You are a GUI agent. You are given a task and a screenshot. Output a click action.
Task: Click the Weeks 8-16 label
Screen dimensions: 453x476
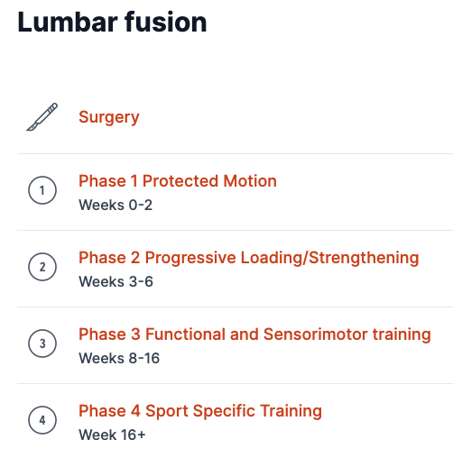[119, 358]
